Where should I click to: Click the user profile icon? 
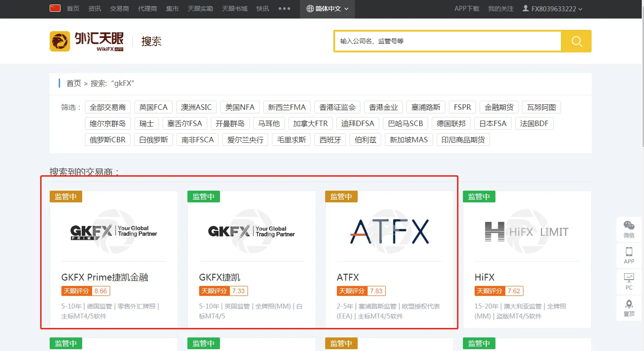525,9
